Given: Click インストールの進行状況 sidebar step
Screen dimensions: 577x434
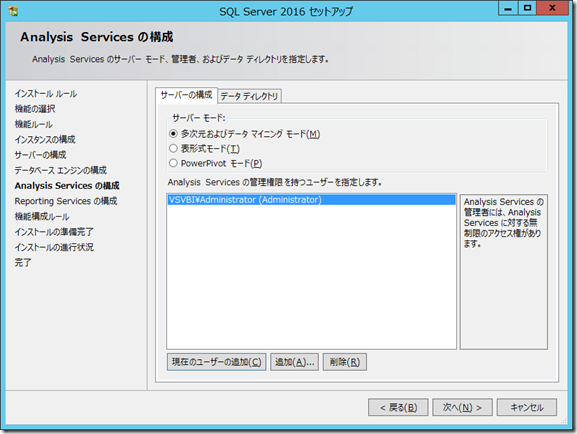Looking at the screenshot, I should pyautogui.click(x=54, y=247).
